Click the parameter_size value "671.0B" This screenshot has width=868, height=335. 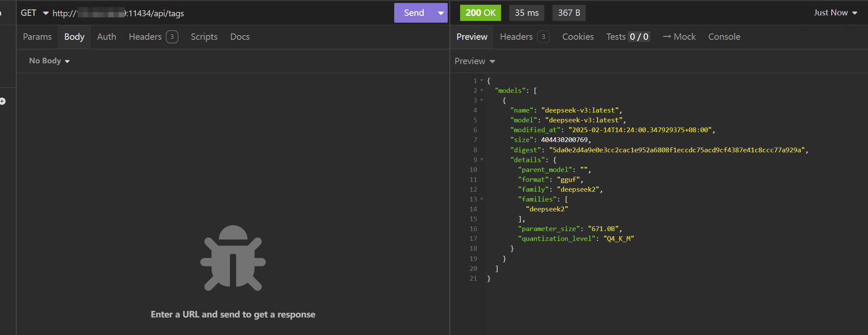click(603, 229)
